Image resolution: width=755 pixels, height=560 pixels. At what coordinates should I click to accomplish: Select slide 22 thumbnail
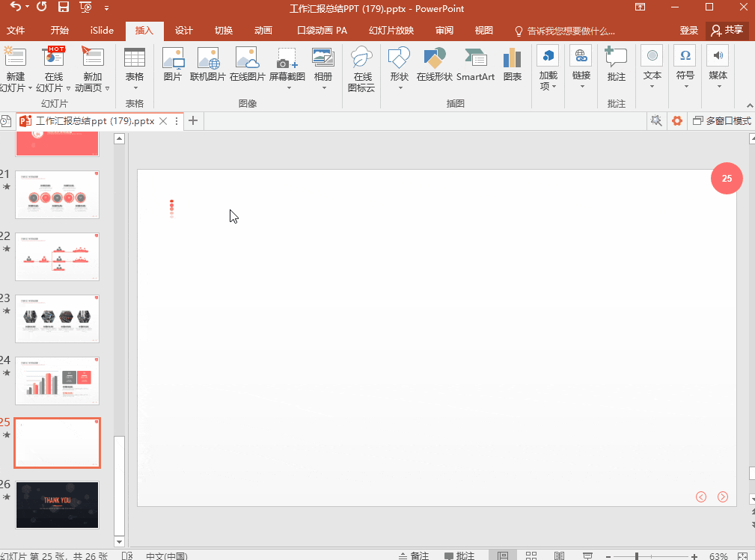pyautogui.click(x=58, y=257)
